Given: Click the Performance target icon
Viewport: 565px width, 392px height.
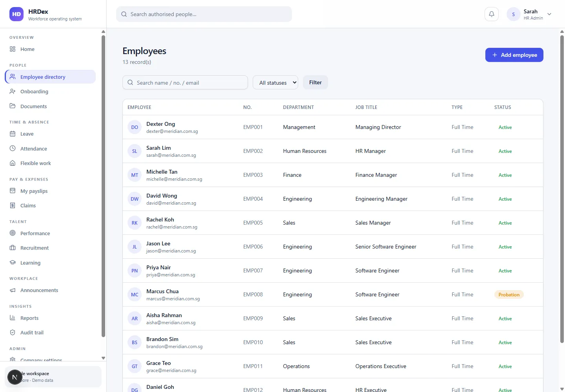Looking at the screenshot, I should coord(13,233).
